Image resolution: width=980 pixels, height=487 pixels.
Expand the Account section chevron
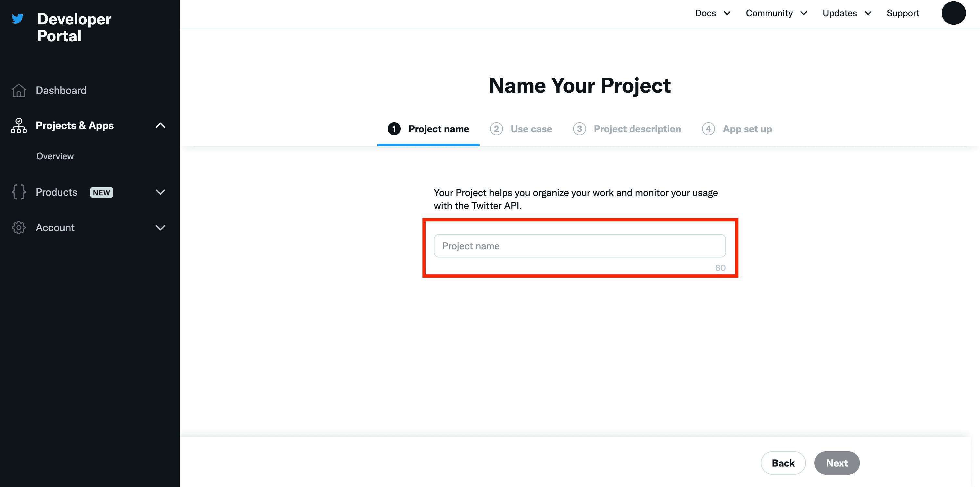click(x=160, y=228)
